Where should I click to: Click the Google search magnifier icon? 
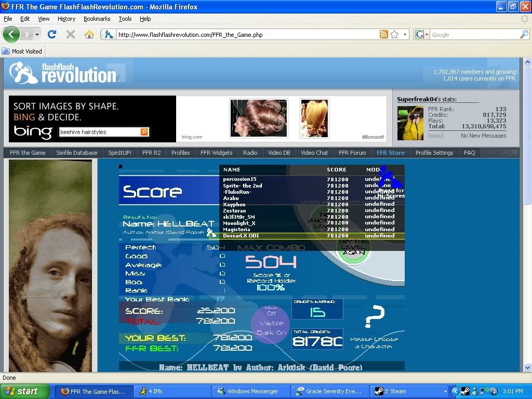524,35
